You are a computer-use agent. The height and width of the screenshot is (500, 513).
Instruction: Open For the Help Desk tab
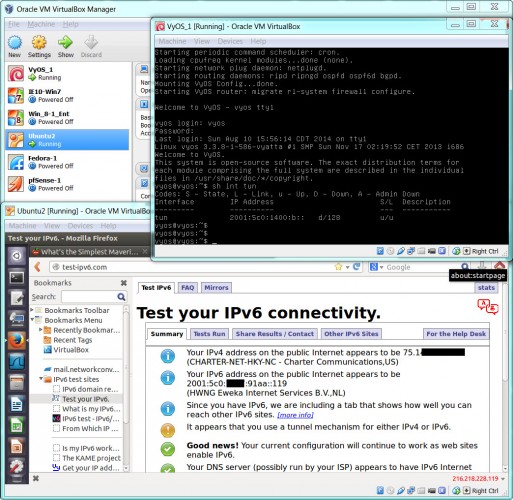456,334
